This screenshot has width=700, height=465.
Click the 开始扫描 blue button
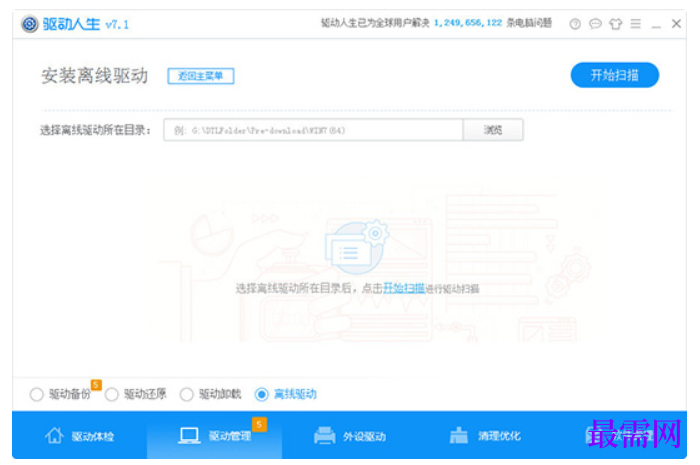pos(615,75)
